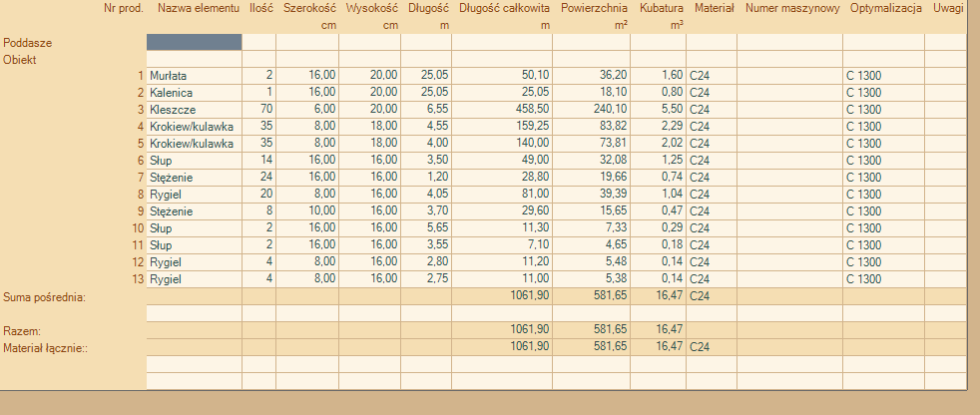Screen dimensions: 980x415
Task: Click the 'Optymalizacja' column header
Action: pos(883,9)
